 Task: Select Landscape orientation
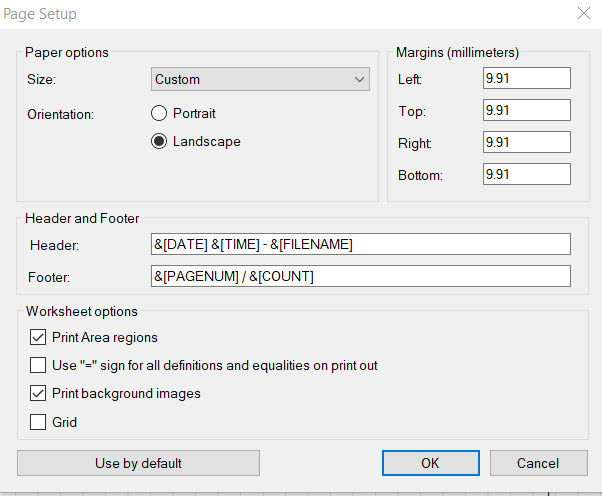point(159,142)
